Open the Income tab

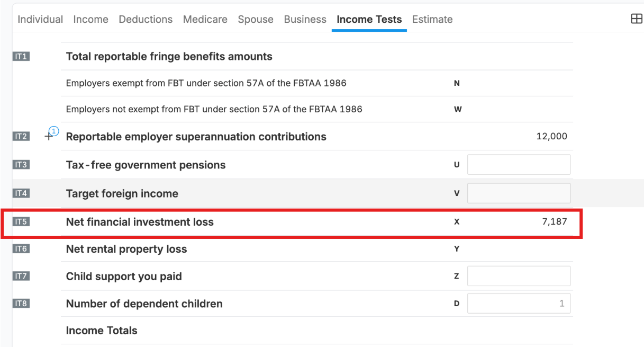coord(90,20)
